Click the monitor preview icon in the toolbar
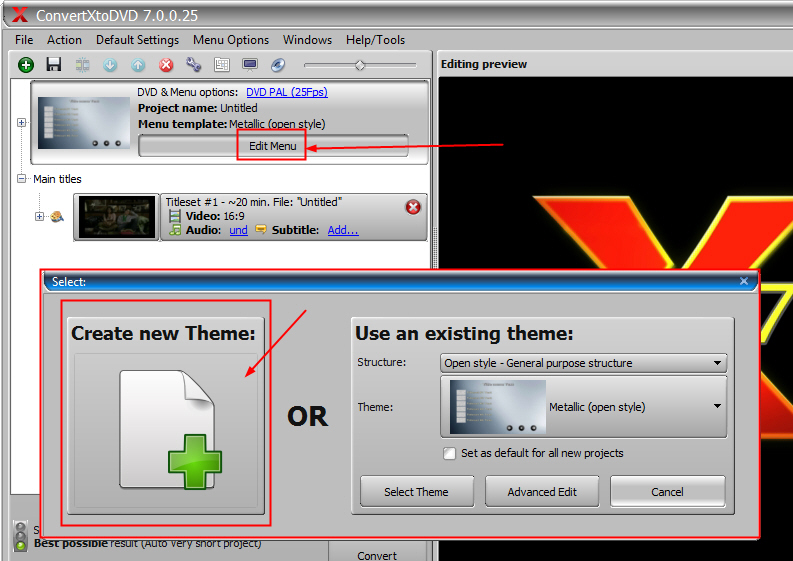 [250, 65]
